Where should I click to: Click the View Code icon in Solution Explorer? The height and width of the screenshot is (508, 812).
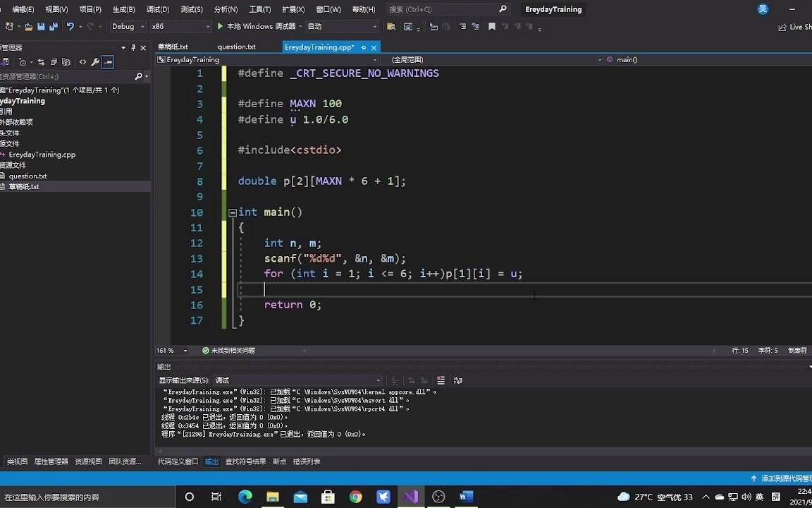click(x=82, y=61)
